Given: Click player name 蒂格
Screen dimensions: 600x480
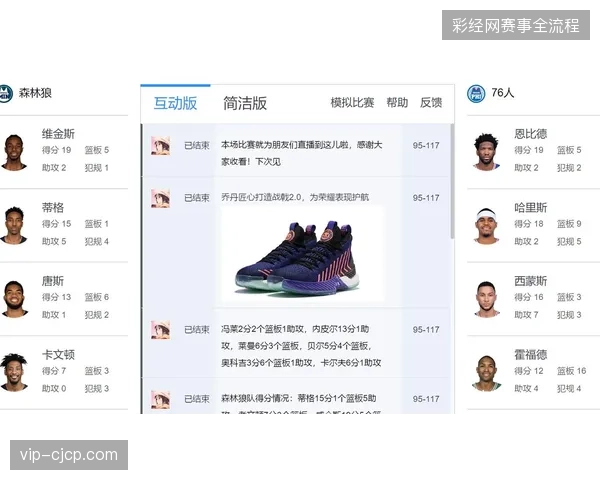Looking at the screenshot, I should pyautogui.click(x=53, y=207).
